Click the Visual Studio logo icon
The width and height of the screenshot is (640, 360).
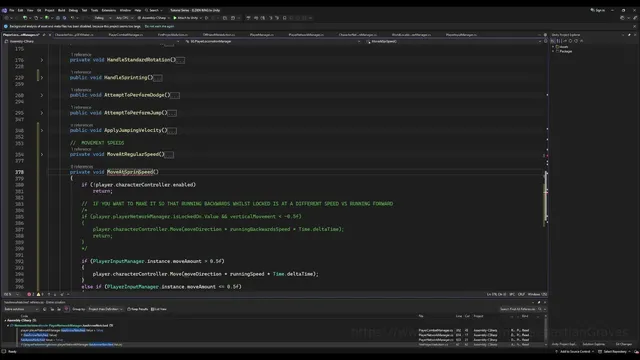4,10
